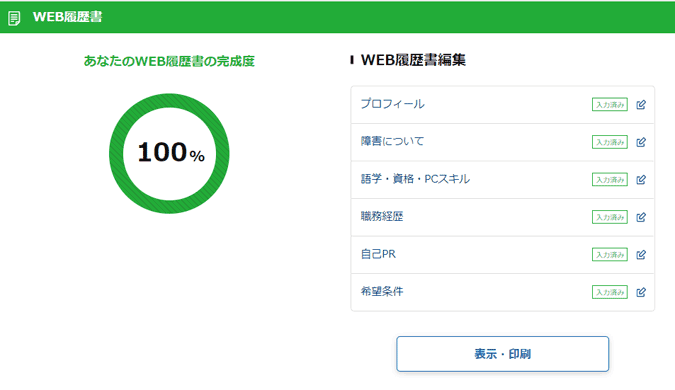This screenshot has height=390, width=675.
Task: Select the 自己PR row
Action: click(x=502, y=254)
